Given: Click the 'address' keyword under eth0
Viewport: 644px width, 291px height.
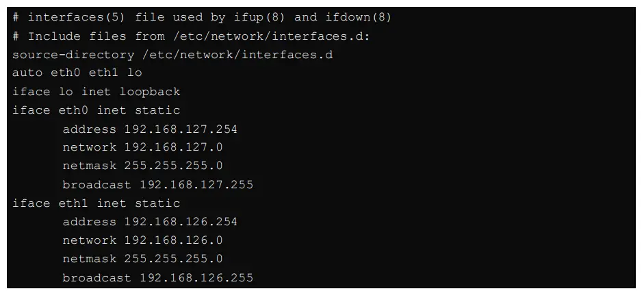Looking at the screenshot, I should 89,129.
